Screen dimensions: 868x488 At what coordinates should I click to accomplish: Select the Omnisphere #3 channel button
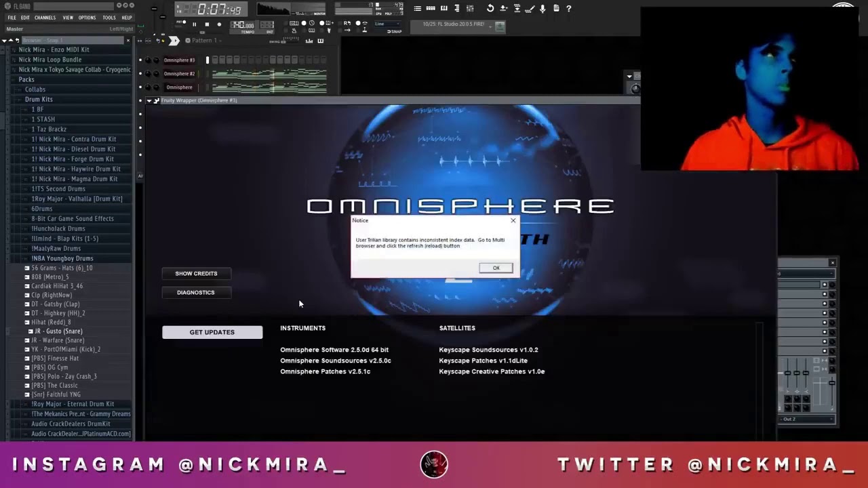click(x=179, y=60)
